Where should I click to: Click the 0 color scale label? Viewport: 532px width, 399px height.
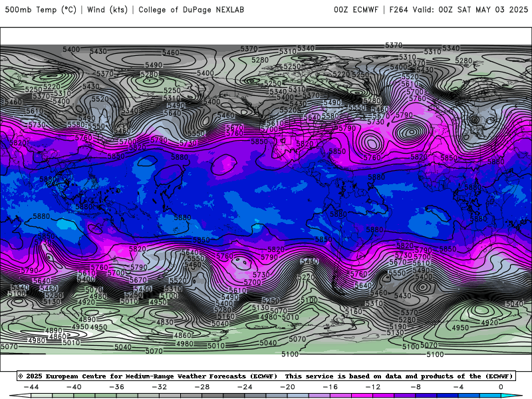pyautogui.click(x=501, y=387)
